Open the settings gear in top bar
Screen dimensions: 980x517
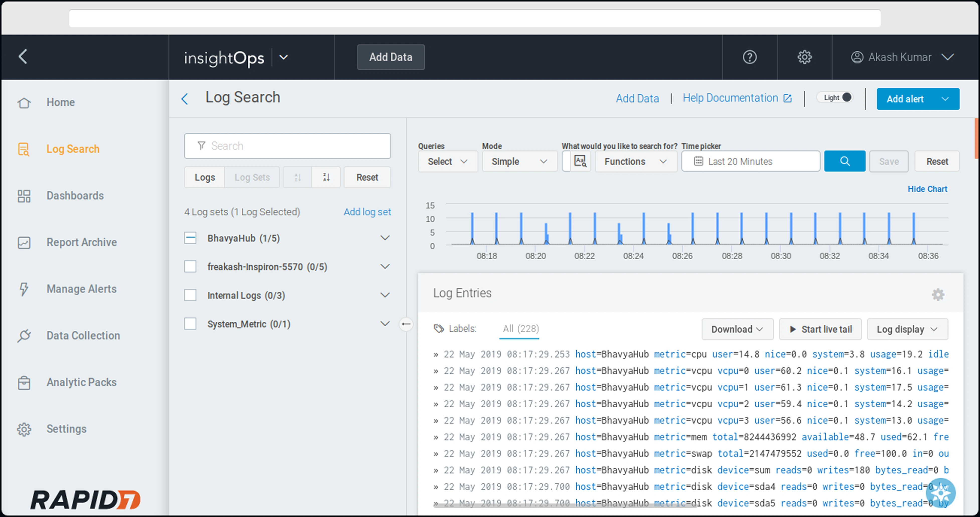(x=804, y=57)
